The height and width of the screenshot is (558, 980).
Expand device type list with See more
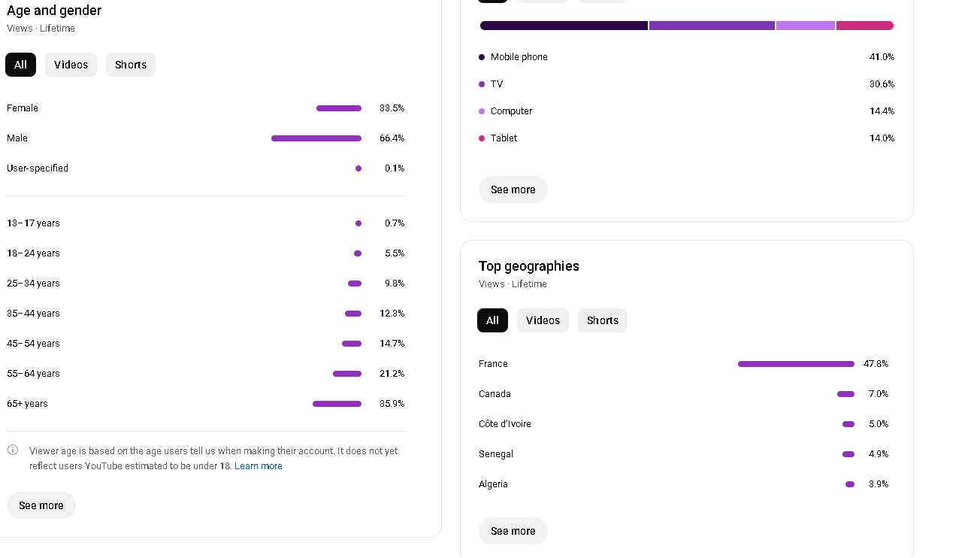click(x=513, y=190)
